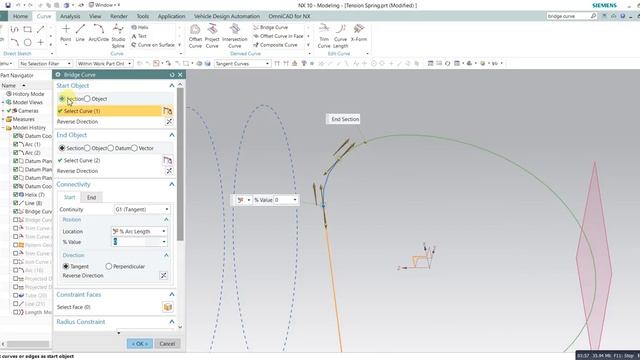The width and height of the screenshot is (640, 360).
Task: Start the Intersection Curve tool
Action: coord(235,36)
